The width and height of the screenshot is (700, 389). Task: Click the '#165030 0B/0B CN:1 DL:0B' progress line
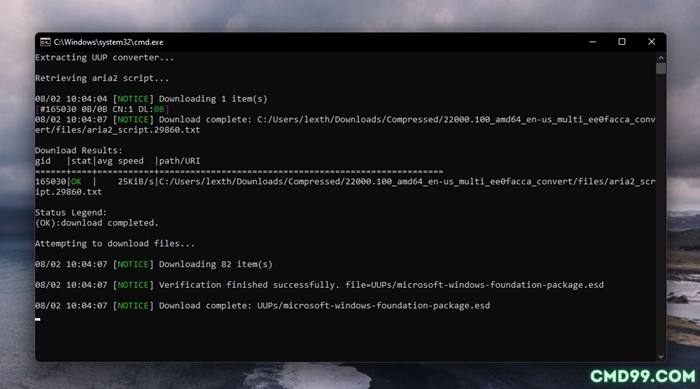102,109
